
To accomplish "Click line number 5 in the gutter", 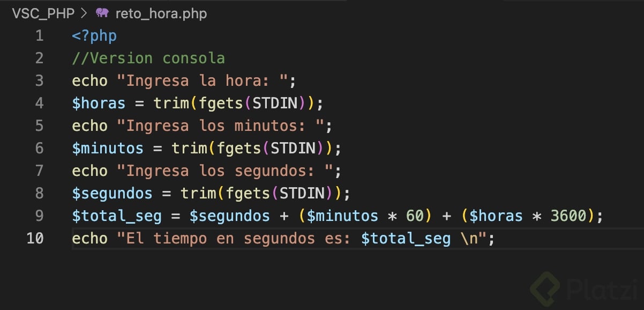I will (39, 126).
